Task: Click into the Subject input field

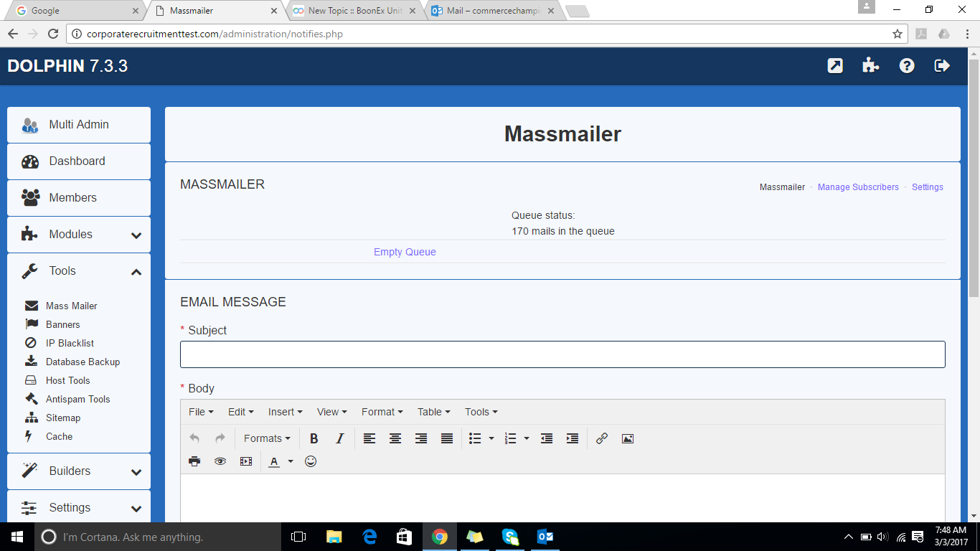Action: point(562,354)
